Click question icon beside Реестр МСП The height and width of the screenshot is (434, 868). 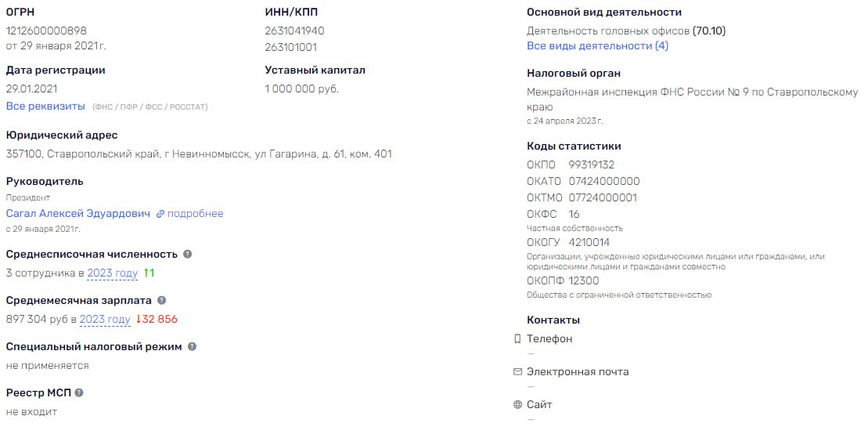[x=79, y=393]
